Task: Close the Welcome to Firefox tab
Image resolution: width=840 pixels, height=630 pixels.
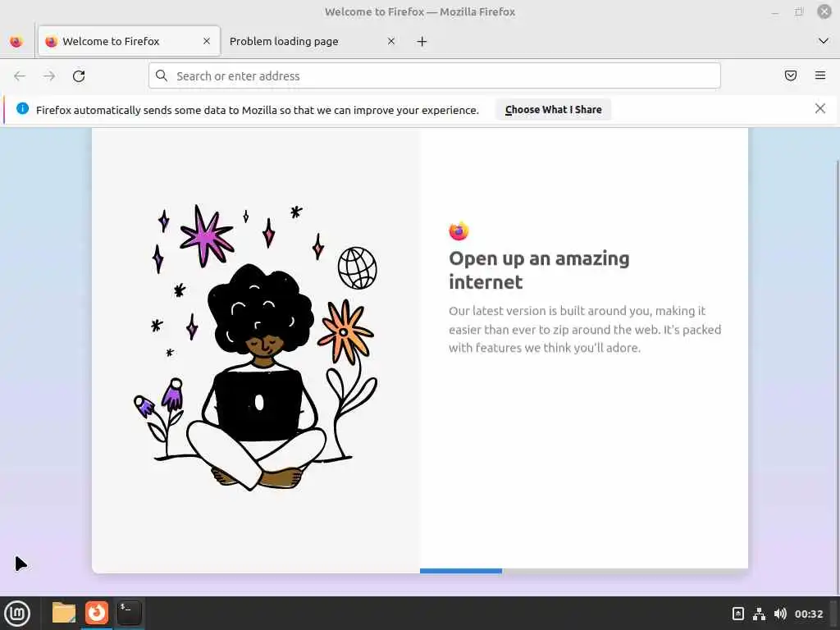Action: coord(206,41)
